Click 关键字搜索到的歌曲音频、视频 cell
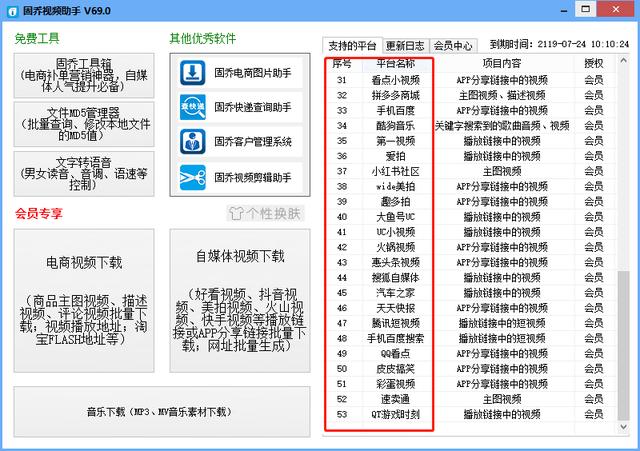 (x=502, y=126)
